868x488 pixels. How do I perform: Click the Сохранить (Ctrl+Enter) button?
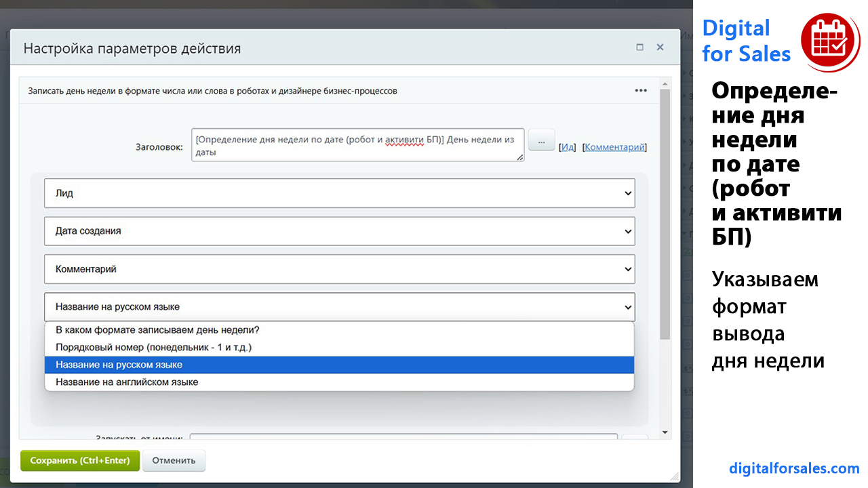tap(80, 460)
